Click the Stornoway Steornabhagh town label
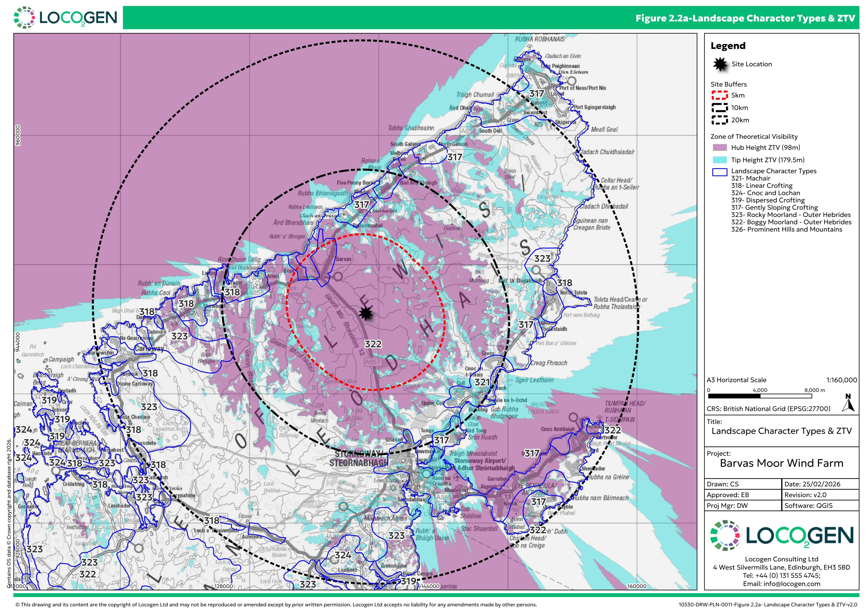Image resolution: width=868 pixels, height=614 pixels. [358, 458]
